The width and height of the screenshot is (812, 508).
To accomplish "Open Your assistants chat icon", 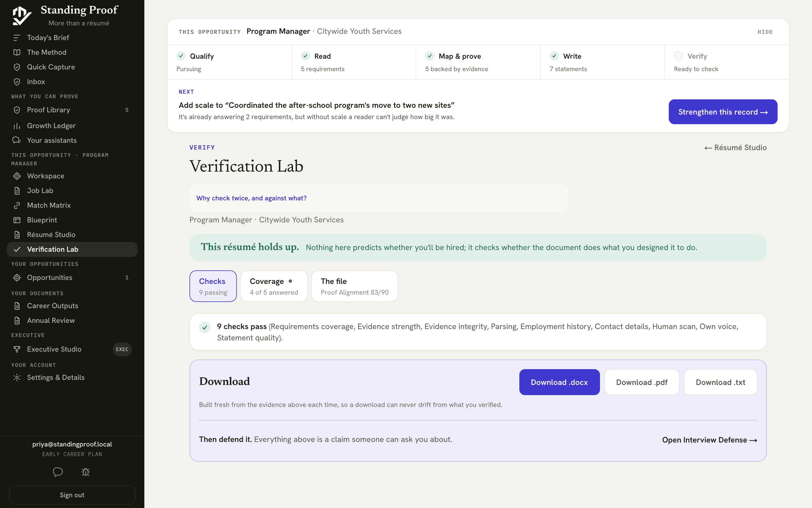I will [17, 141].
